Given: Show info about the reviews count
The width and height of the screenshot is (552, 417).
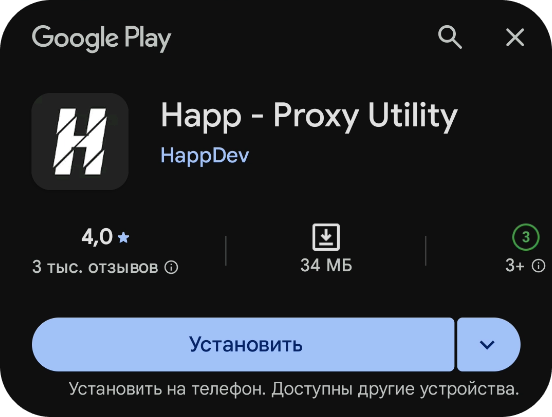Looking at the screenshot, I should (171, 267).
